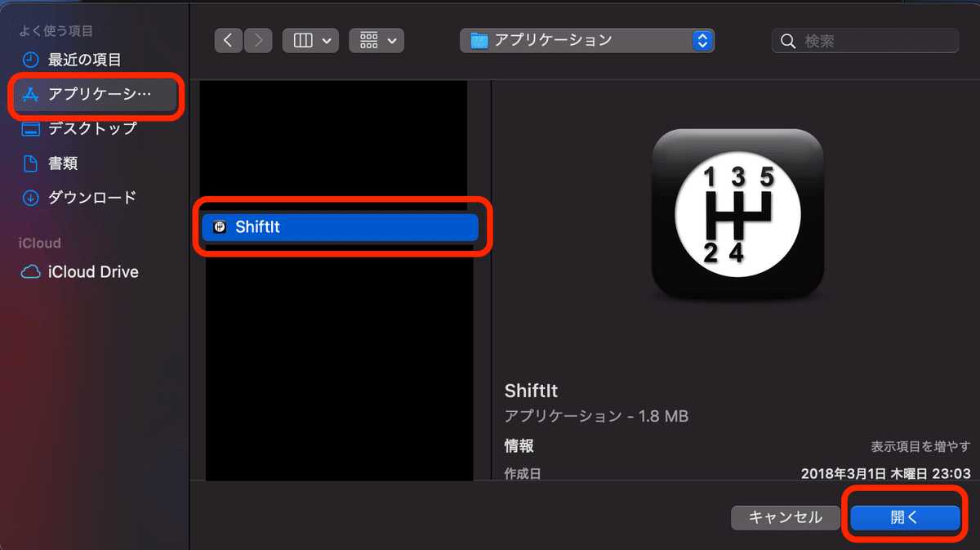Click the Applications icon in the sidebar
Screen dimensions: 980x550
[30, 94]
